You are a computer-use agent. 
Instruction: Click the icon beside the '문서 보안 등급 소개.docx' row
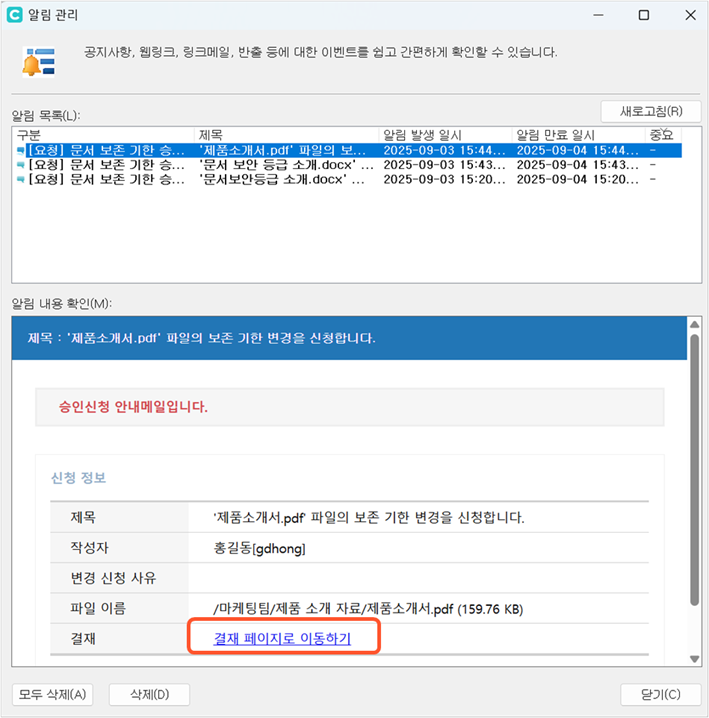coord(21,165)
